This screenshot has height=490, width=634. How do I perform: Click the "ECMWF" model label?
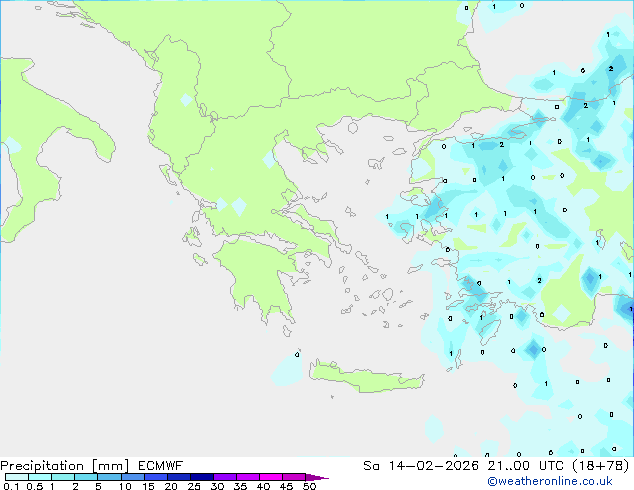pyautogui.click(x=161, y=466)
